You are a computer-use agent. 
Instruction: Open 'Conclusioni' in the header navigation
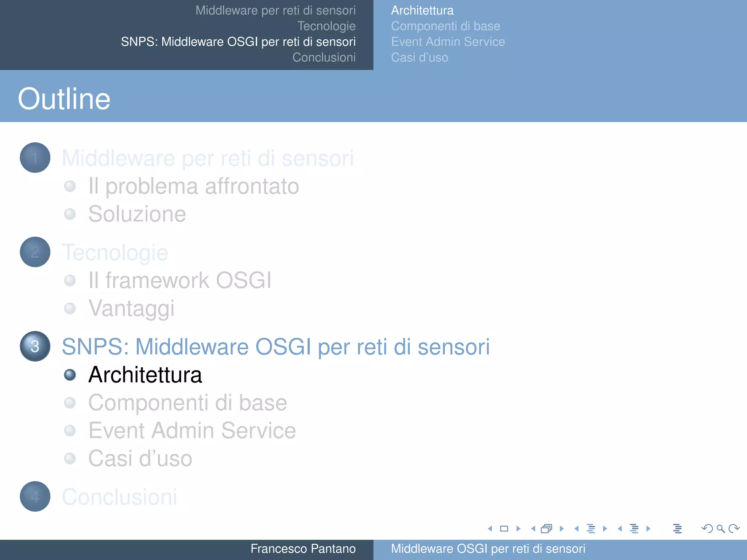point(324,58)
